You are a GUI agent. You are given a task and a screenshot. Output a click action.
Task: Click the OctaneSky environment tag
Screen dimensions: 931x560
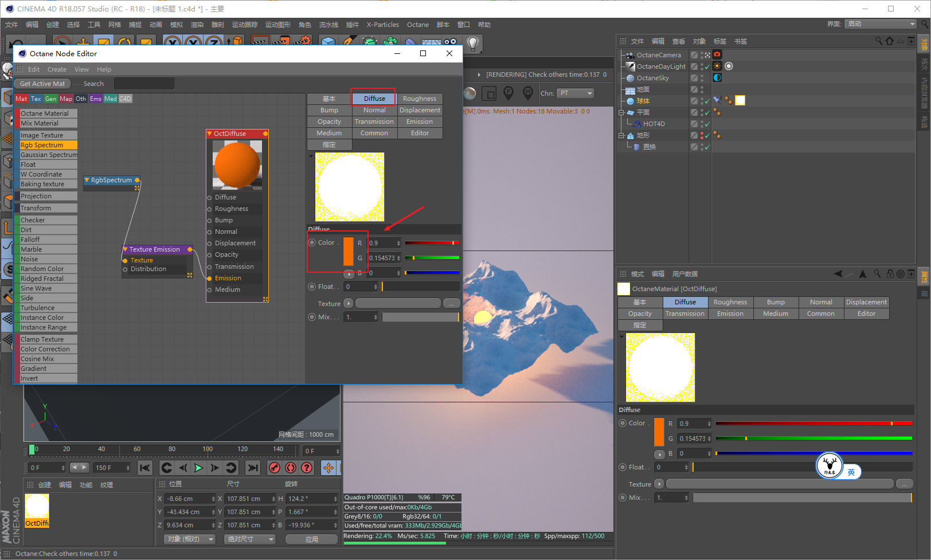(717, 77)
